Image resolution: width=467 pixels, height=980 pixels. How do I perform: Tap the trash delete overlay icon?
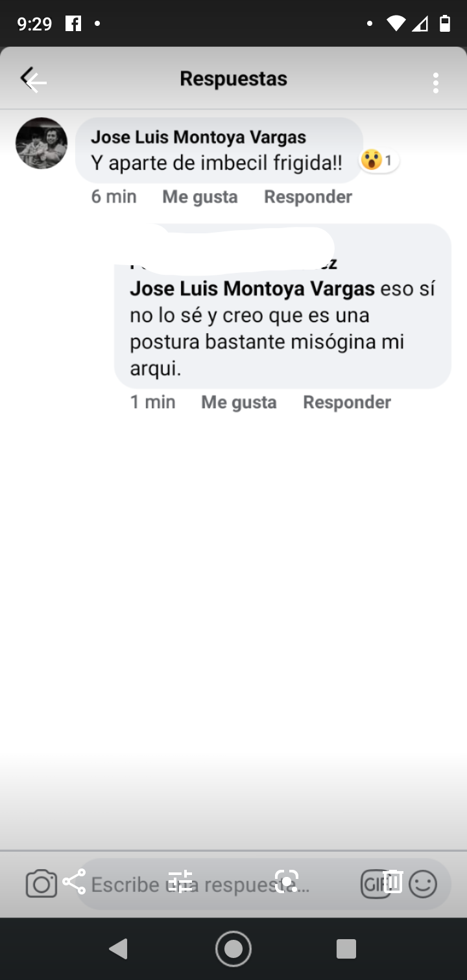pyautogui.click(x=393, y=881)
